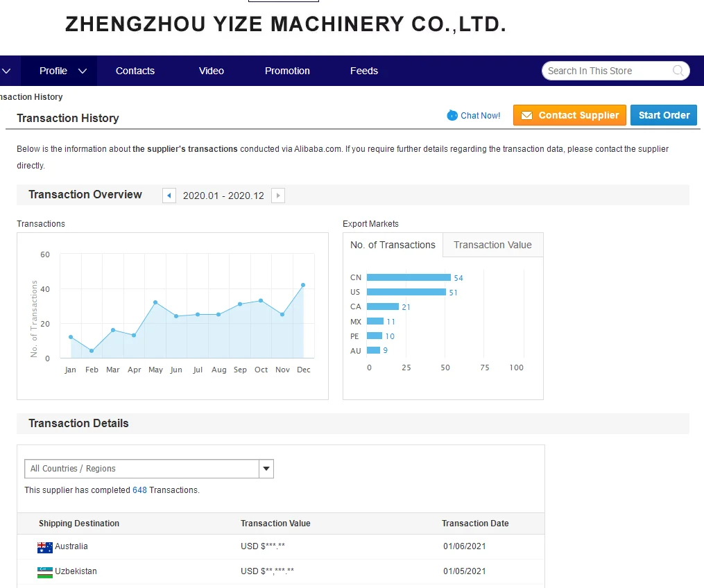Open the Contacts page
The width and height of the screenshot is (704, 588).
[x=135, y=71]
